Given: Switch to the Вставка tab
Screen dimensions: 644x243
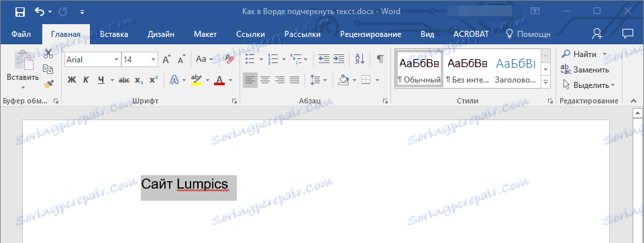Looking at the screenshot, I should coord(114,34).
